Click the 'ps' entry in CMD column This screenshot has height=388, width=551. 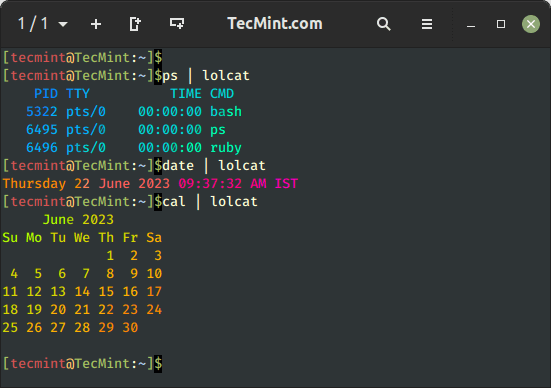tap(218, 130)
